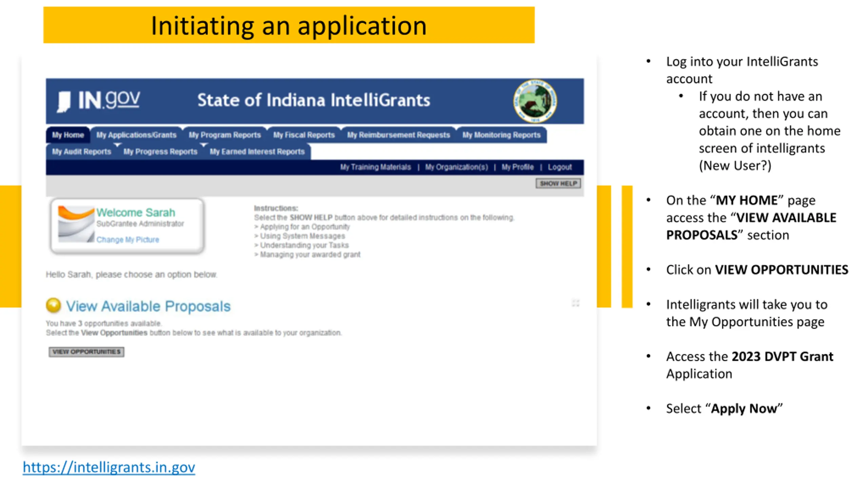
Task: Click the yellow View Available Proposals bullet icon
Action: click(54, 305)
